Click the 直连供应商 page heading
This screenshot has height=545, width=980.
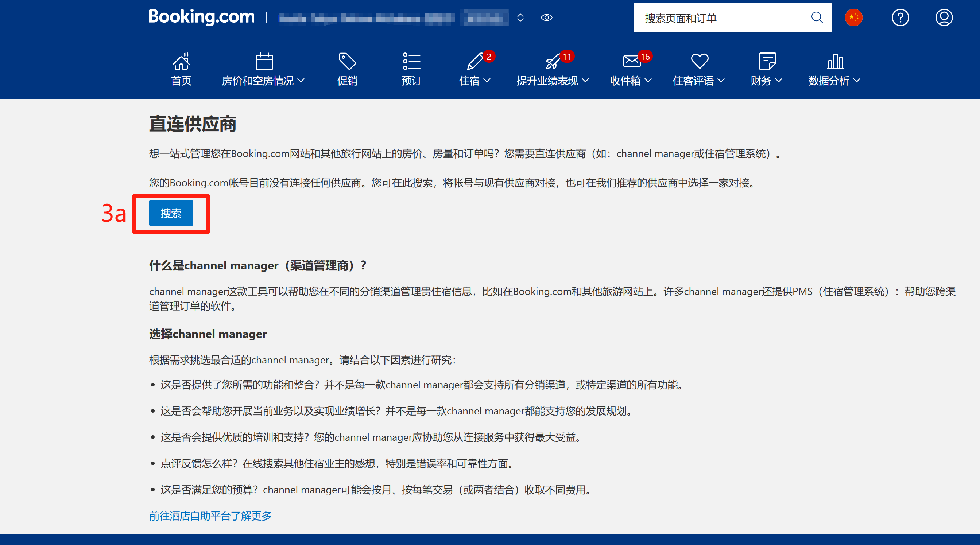point(193,124)
